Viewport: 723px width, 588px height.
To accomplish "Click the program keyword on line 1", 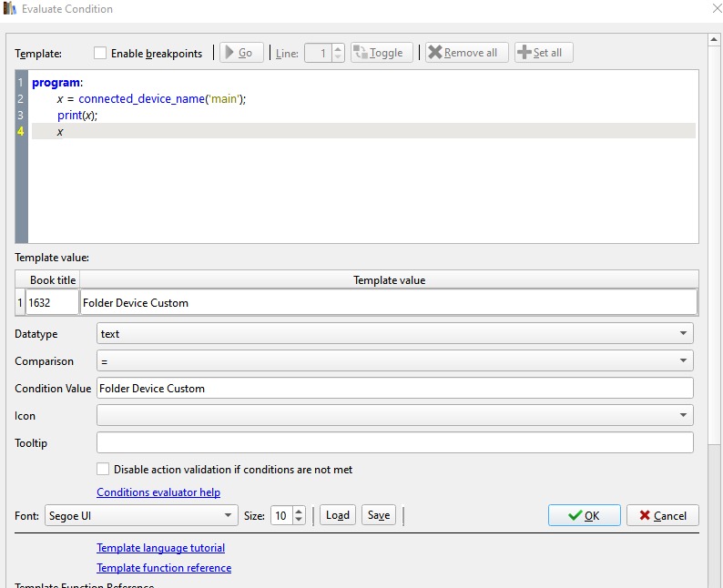I will coord(56,83).
